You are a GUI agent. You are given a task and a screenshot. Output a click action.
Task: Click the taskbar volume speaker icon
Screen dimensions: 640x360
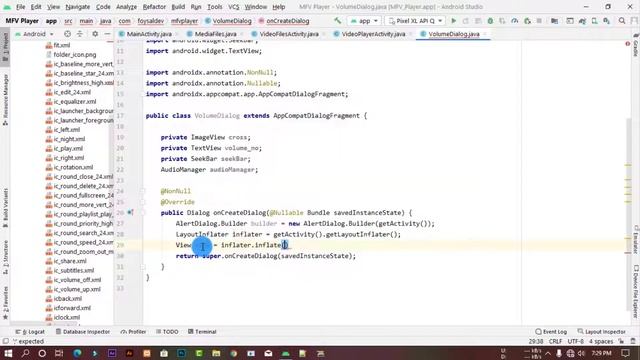(x=581, y=353)
